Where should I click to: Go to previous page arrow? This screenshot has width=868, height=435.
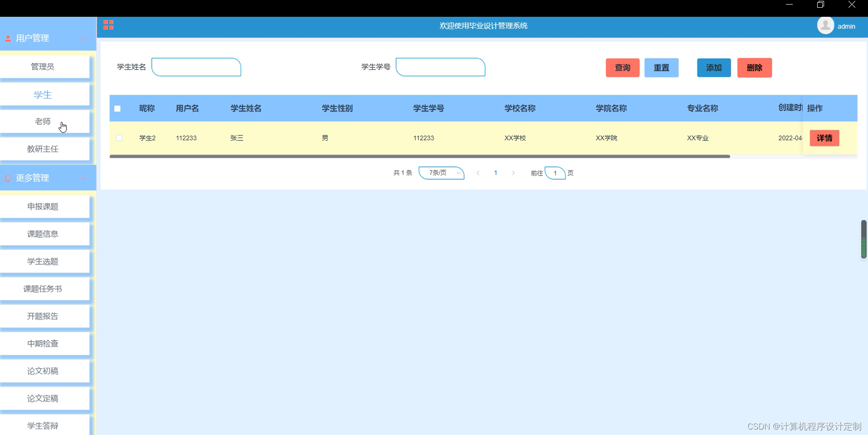478,173
